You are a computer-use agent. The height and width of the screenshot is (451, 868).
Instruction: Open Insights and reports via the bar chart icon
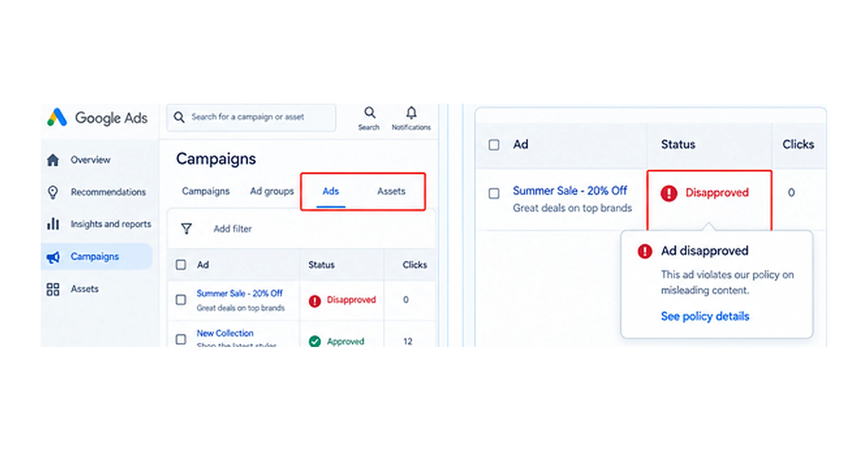53,224
